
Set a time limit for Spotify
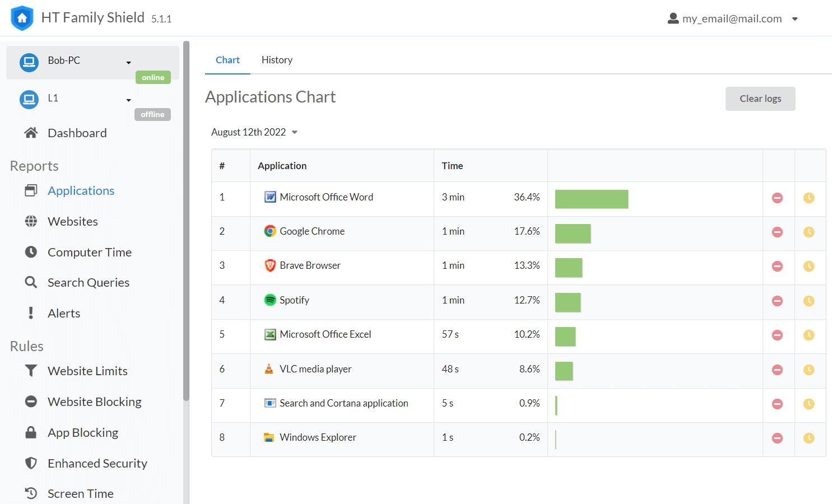809,301
